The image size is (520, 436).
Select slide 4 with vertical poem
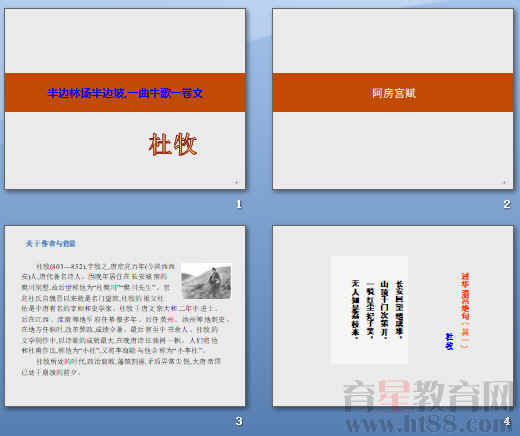[x=393, y=316]
